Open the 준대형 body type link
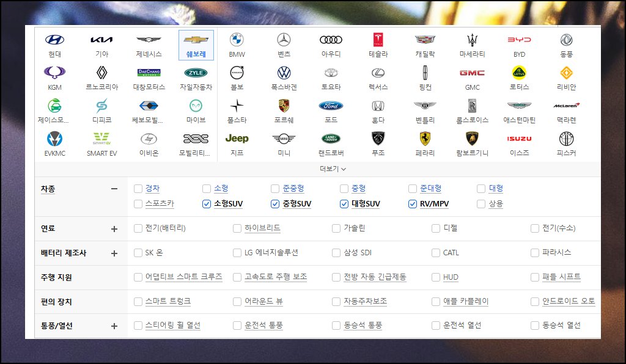Screen dimensions: 626x364 pos(431,188)
